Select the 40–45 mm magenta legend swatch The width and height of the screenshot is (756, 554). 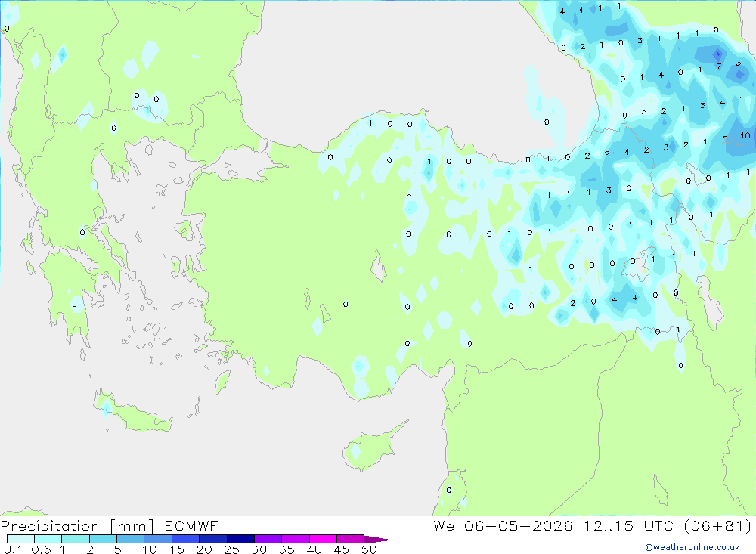[x=323, y=539]
